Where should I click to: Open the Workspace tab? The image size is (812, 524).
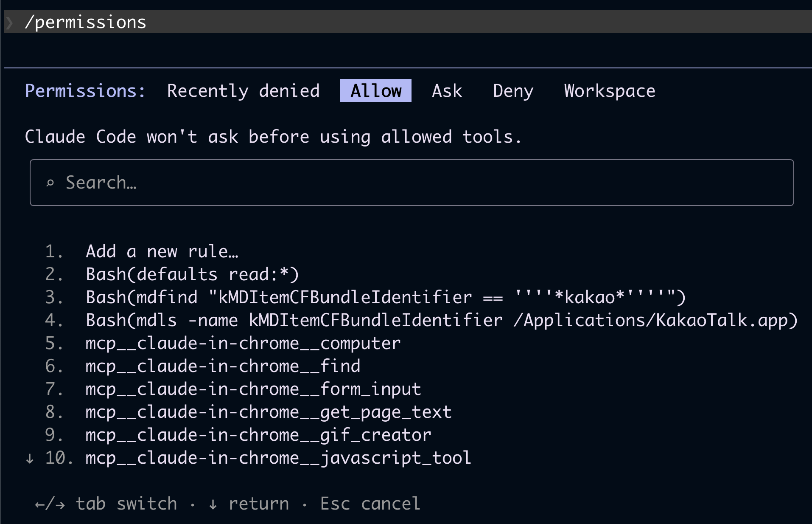point(610,91)
